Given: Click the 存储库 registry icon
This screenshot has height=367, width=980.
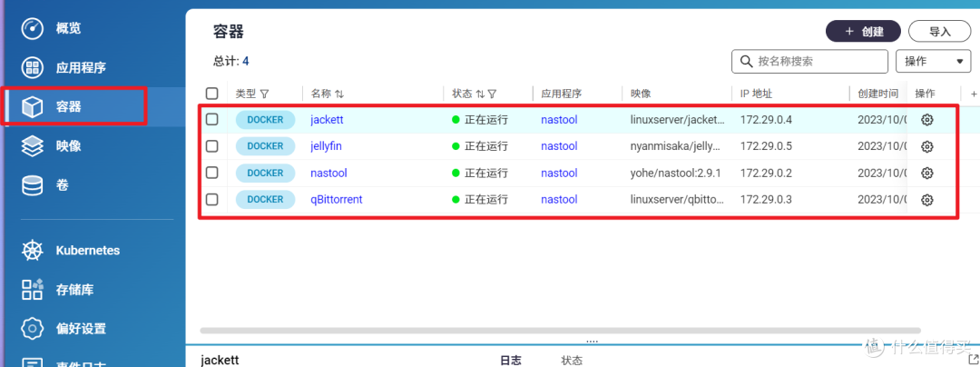Looking at the screenshot, I should click(33, 290).
